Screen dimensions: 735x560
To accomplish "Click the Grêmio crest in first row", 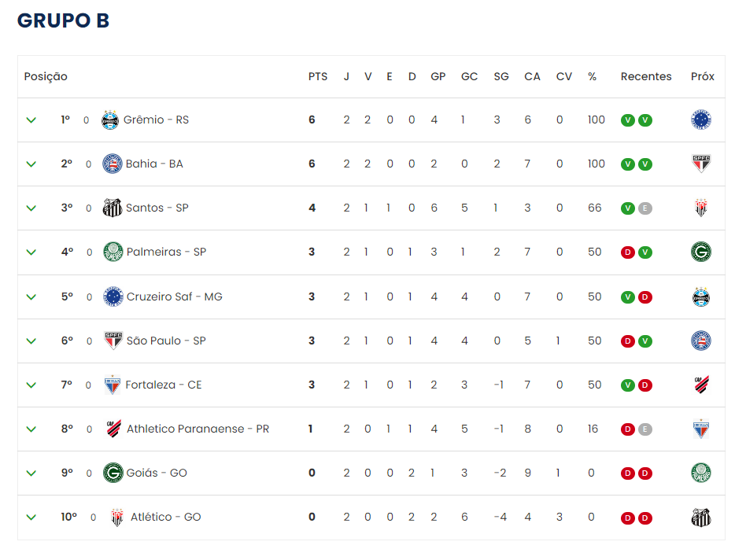I will pyautogui.click(x=110, y=120).
